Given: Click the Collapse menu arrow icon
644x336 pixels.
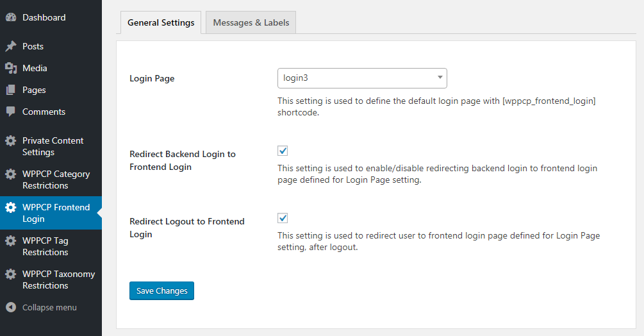Looking at the screenshot, I should (11, 307).
